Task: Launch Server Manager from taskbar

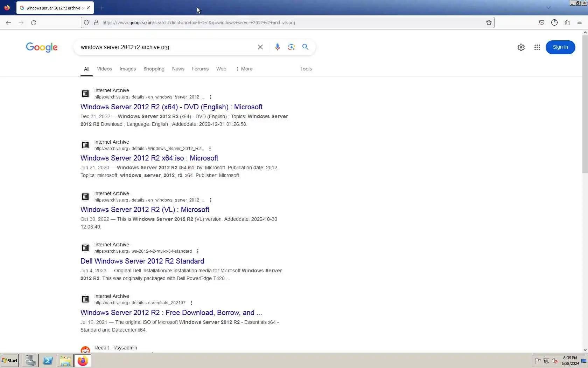Action: point(30,361)
